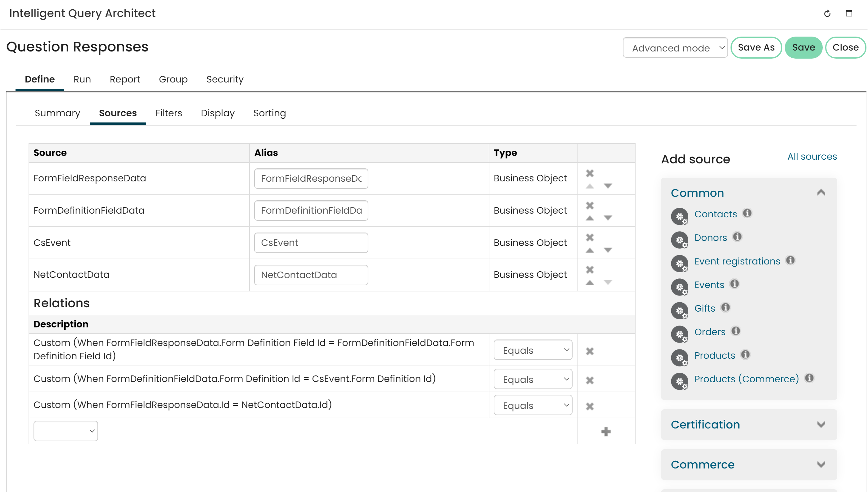
Task: Move CsEvent source up
Action: click(590, 250)
